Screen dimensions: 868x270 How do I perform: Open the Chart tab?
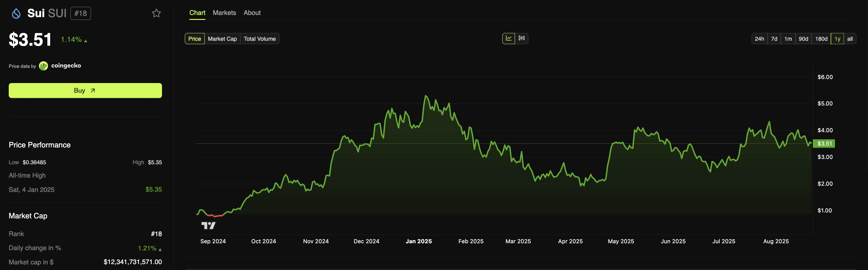197,13
